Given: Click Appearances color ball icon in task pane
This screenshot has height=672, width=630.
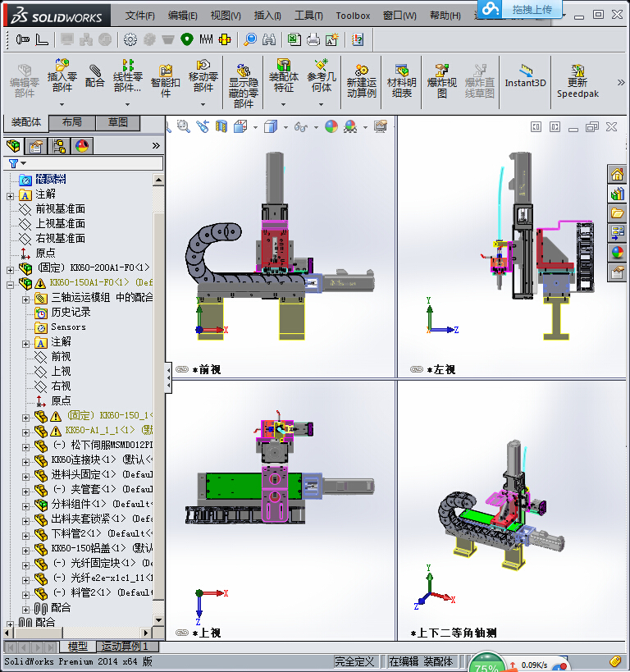Looking at the screenshot, I should (617, 253).
